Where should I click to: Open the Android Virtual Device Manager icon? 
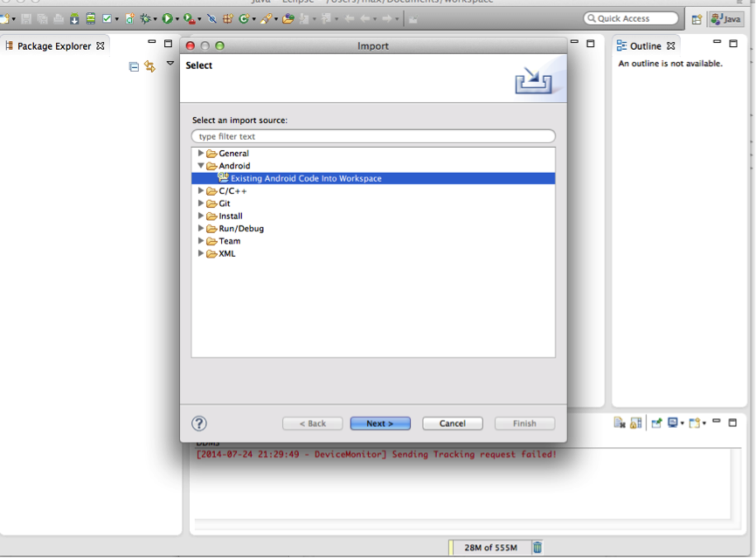coord(90,19)
